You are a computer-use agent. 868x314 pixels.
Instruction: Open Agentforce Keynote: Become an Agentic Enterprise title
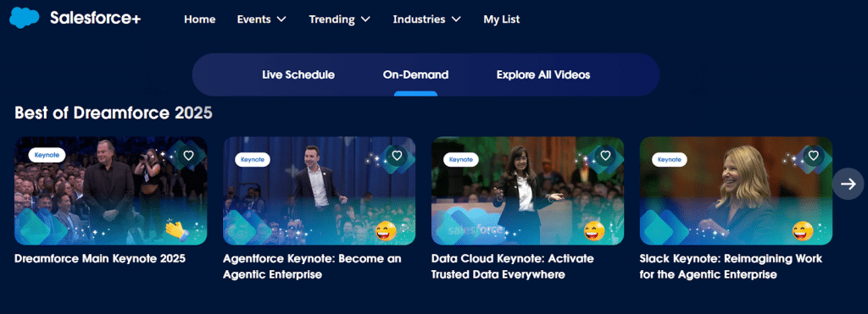(312, 267)
